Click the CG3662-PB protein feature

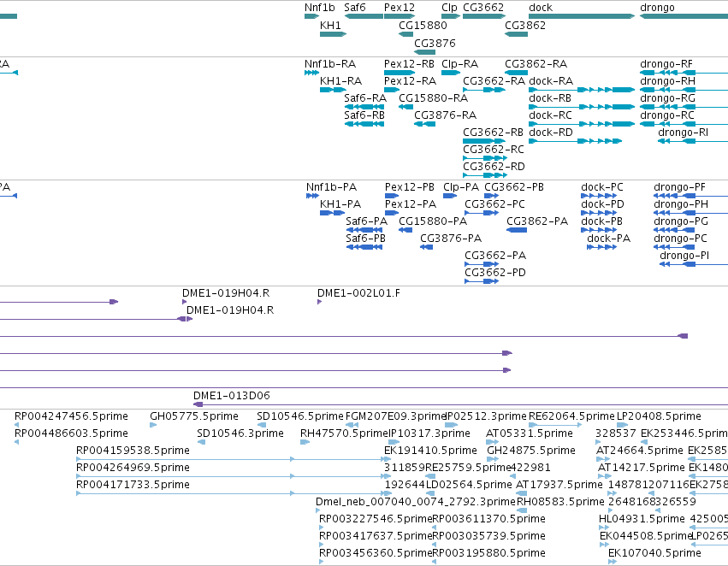(491, 197)
